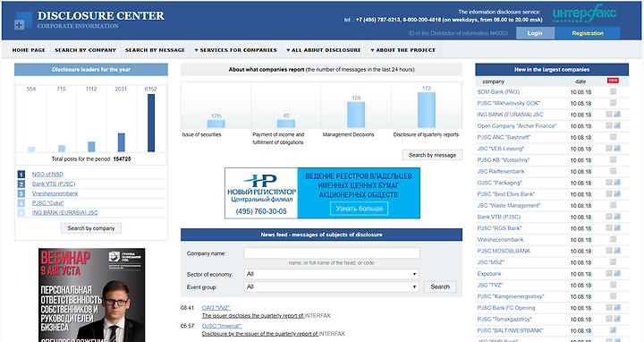Go to Home Page menu item
This screenshot has width=644, height=342.
tap(29, 50)
